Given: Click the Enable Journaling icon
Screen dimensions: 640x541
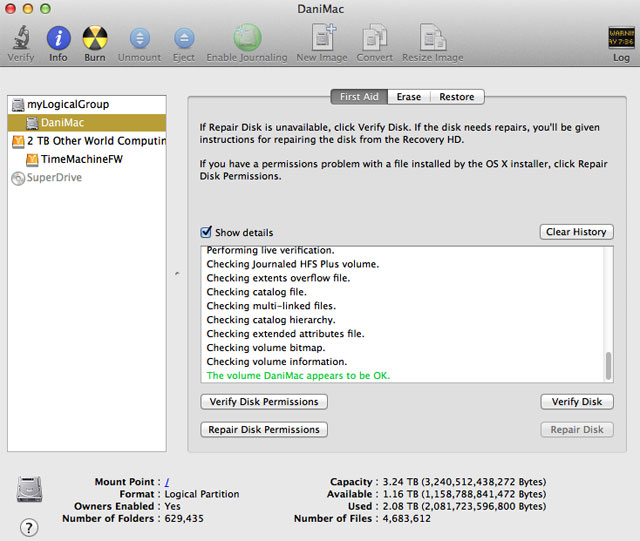Looking at the screenshot, I should [247, 38].
